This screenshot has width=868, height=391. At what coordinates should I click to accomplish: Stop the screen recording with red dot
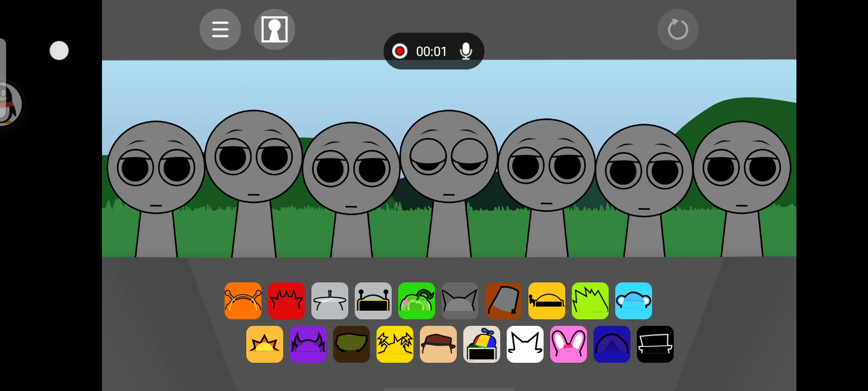400,51
